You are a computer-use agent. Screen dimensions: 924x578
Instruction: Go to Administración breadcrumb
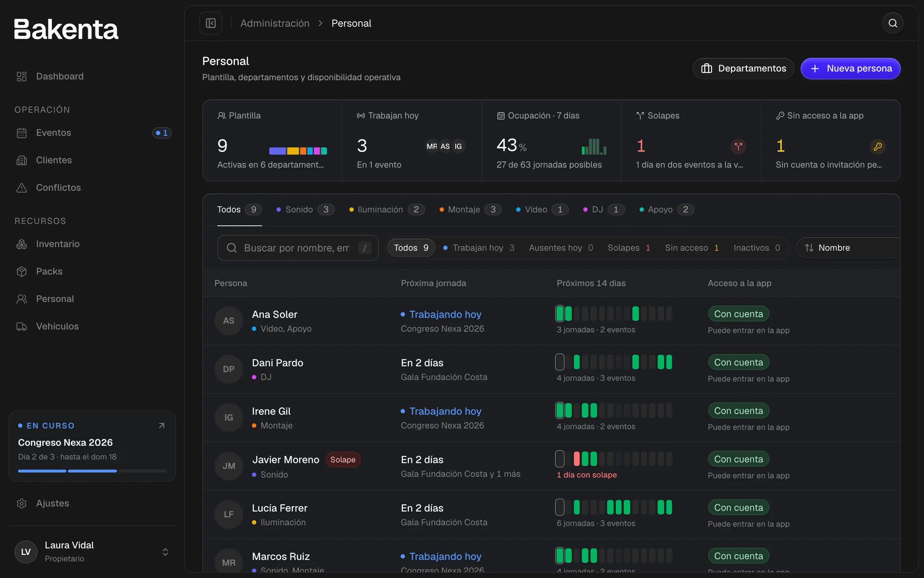point(275,23)
